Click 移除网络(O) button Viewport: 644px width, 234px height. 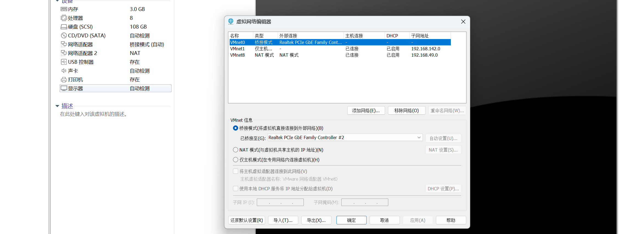[x=407, y=111]
